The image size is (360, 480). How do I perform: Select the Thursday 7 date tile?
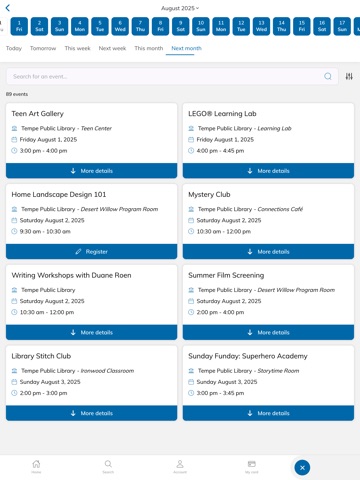click(x=140, y=26)
